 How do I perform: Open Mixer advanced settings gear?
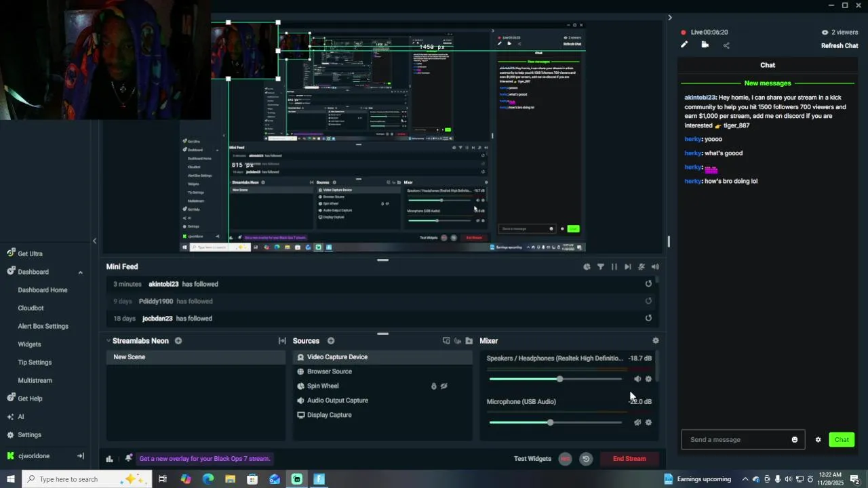point(655,341)
